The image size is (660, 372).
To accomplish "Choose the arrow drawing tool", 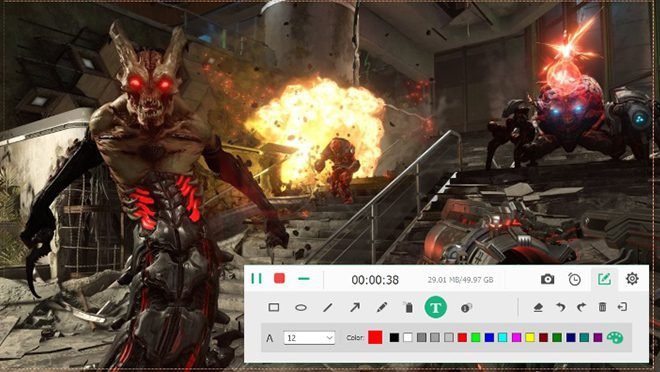I will point(355,308).
